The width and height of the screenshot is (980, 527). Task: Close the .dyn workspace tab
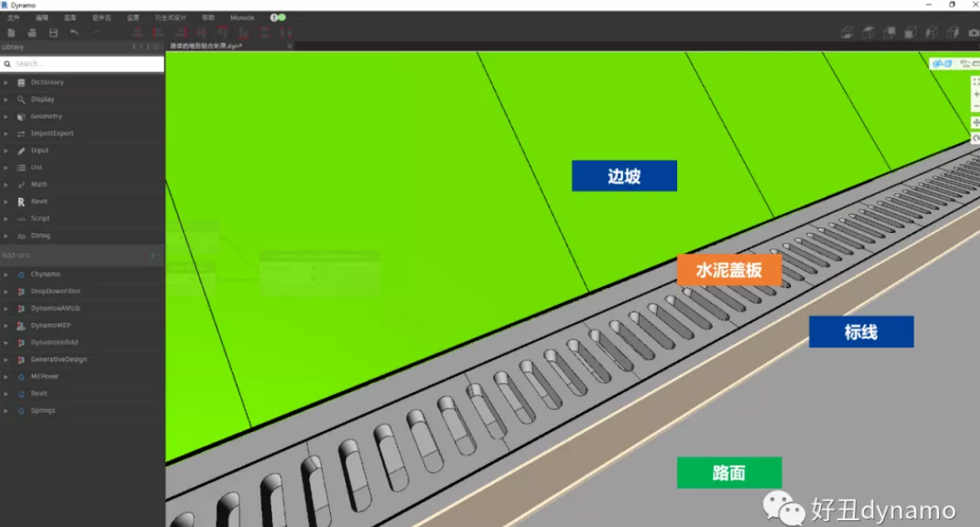tap(290, 46)
